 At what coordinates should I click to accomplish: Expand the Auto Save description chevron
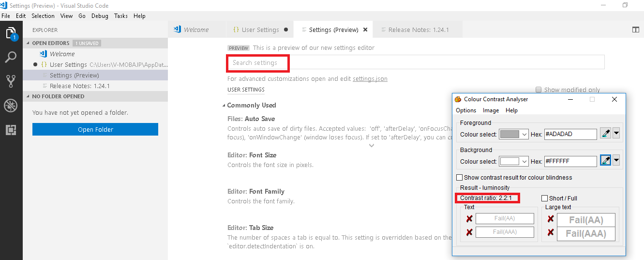click(372, 145)
